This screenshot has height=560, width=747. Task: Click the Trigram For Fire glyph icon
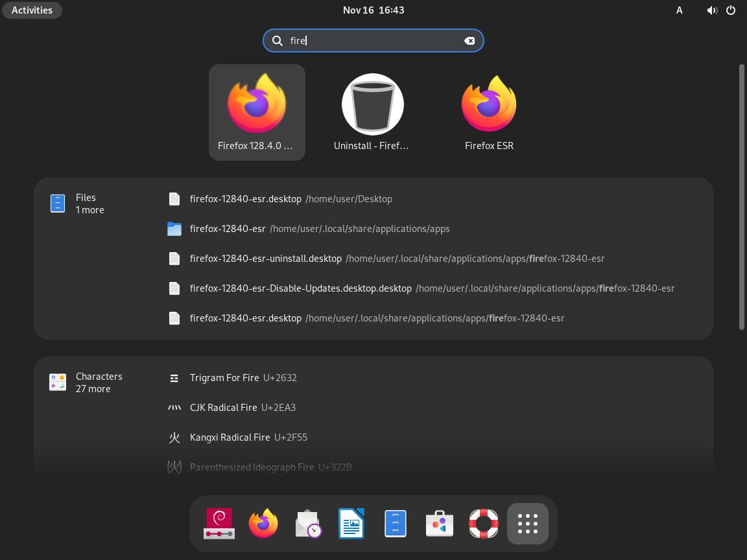174,378
